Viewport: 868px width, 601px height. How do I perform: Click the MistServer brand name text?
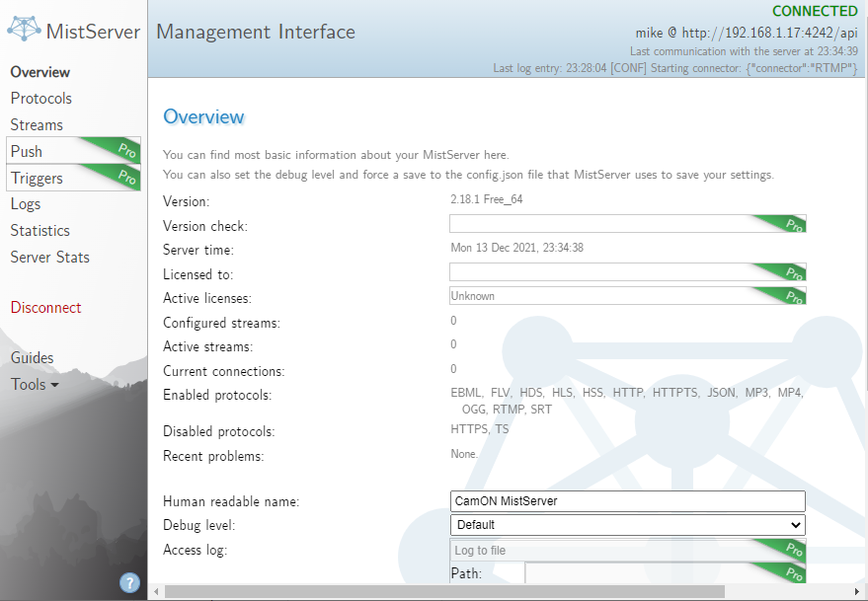click(x=93, y=32)
